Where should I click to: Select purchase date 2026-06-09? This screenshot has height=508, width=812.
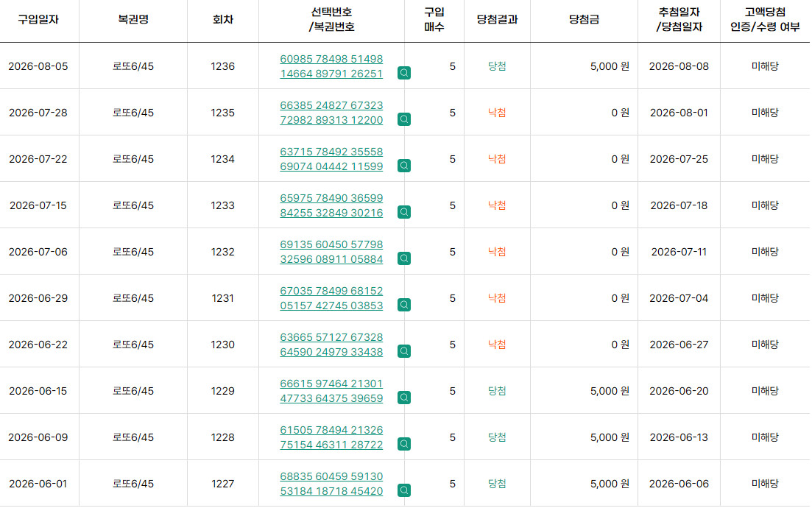click(38, 437)
